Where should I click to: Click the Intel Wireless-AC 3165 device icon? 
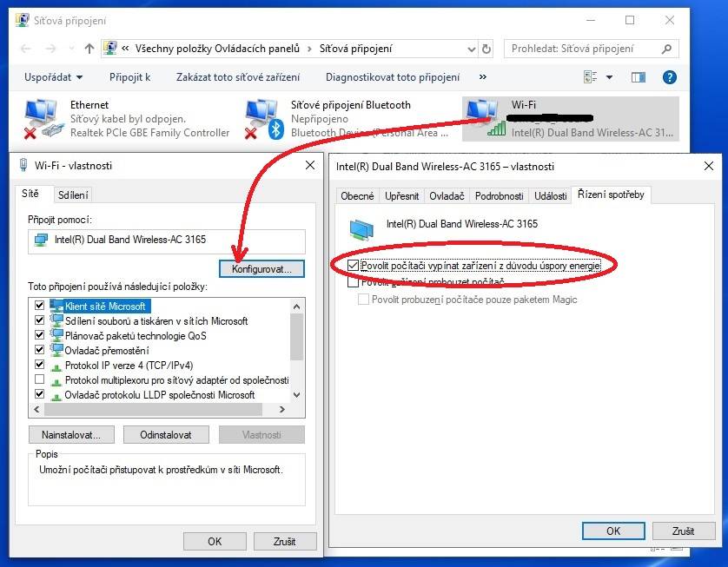[x=361, y=229]
